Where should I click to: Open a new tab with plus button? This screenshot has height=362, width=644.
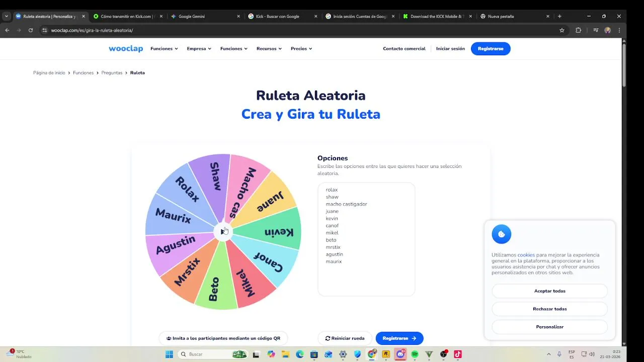click(x=559, y=16)
